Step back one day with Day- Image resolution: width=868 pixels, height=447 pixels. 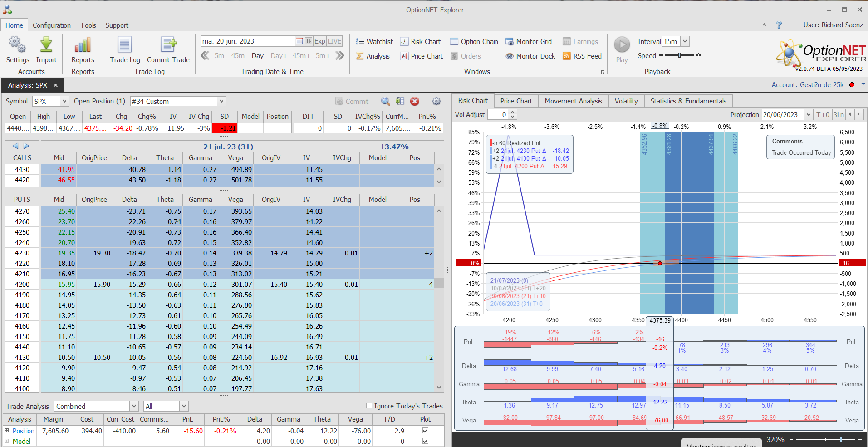[259, 56]
